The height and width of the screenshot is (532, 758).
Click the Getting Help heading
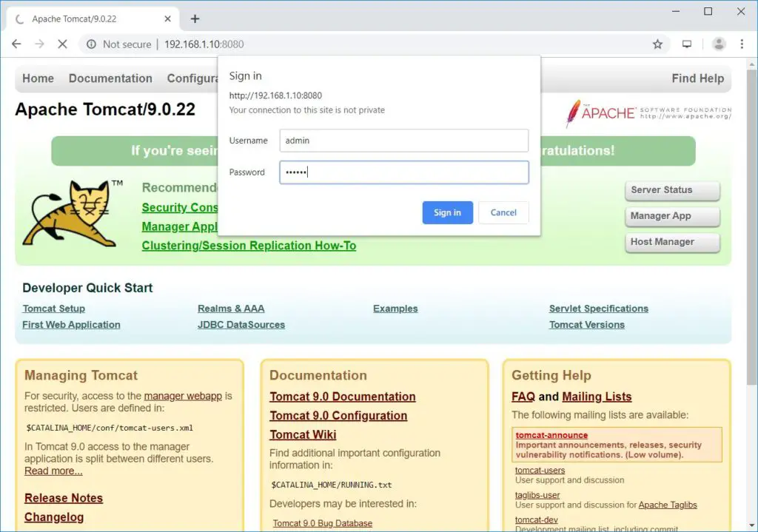point(551,375)
